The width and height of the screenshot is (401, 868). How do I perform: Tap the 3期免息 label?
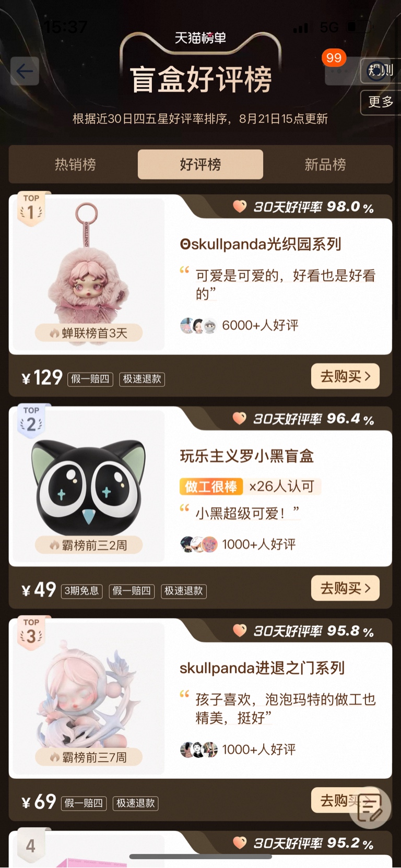[x=81, y=591]
